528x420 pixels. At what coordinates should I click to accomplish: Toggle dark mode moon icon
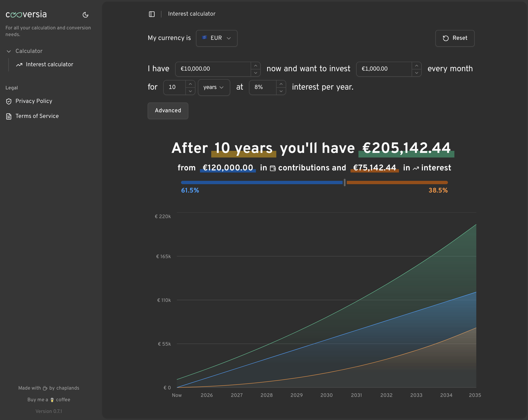point(85,15)
